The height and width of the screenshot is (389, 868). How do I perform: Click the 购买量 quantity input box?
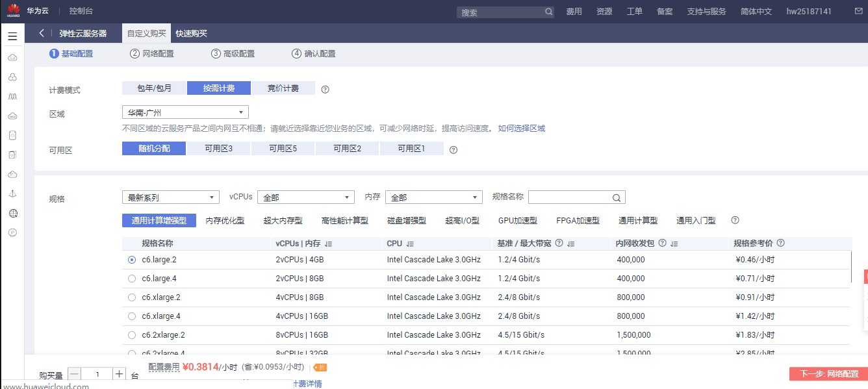97,375
